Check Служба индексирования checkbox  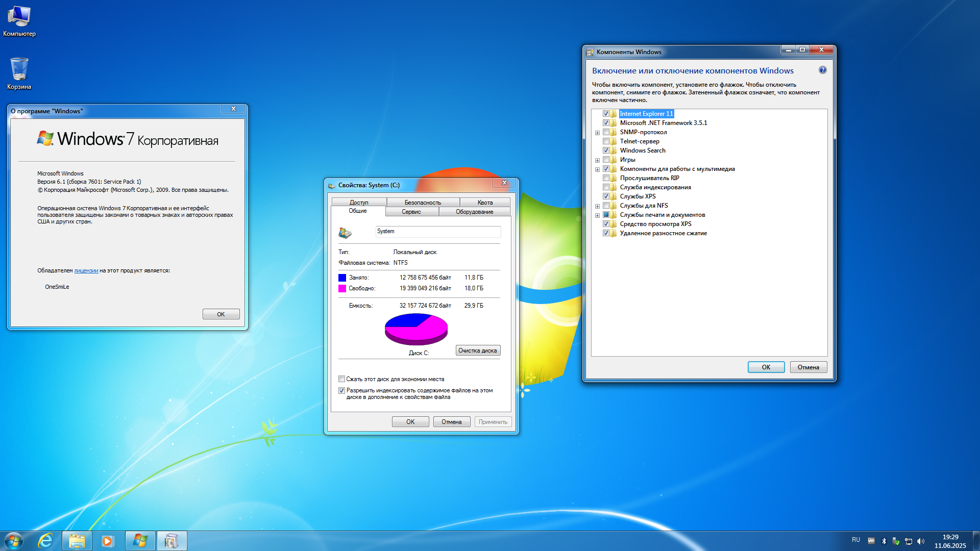click(x=606, y=187)
